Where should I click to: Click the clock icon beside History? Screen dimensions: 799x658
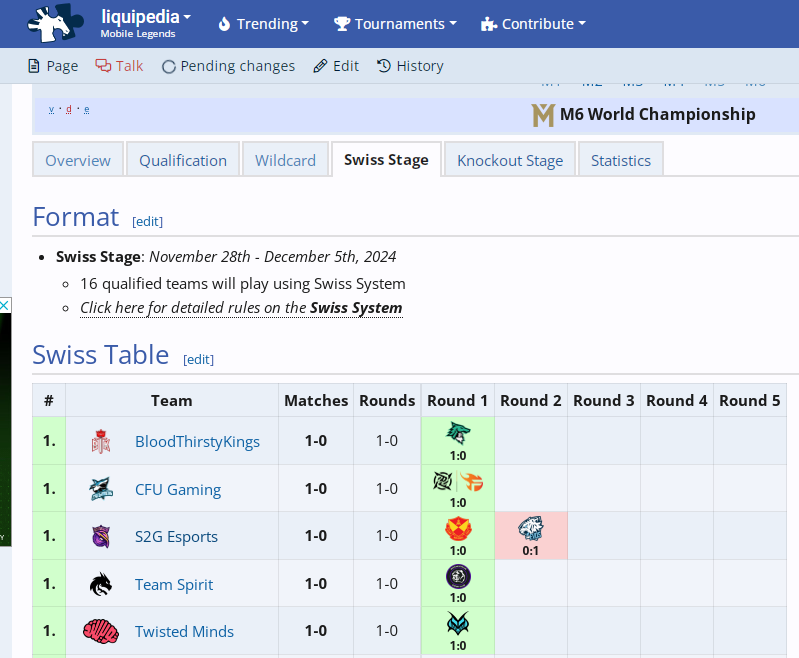[x=384, y=66]
